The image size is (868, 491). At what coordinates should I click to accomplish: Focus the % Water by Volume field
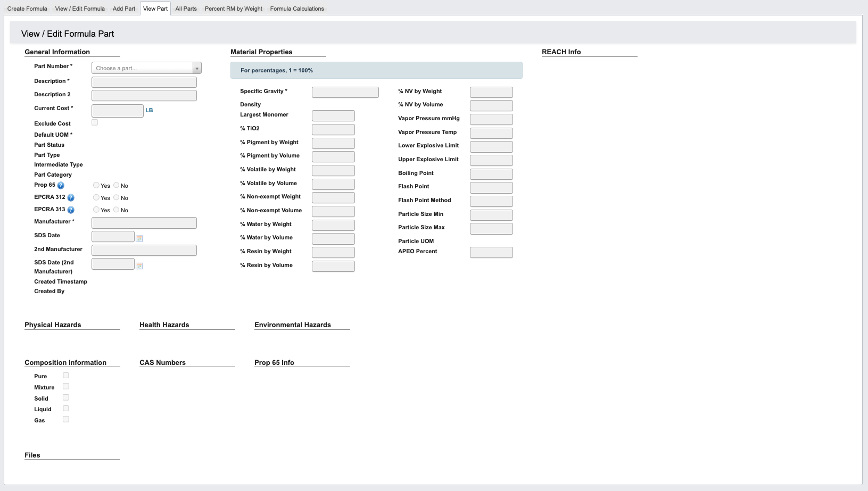[x=333, y=239]
